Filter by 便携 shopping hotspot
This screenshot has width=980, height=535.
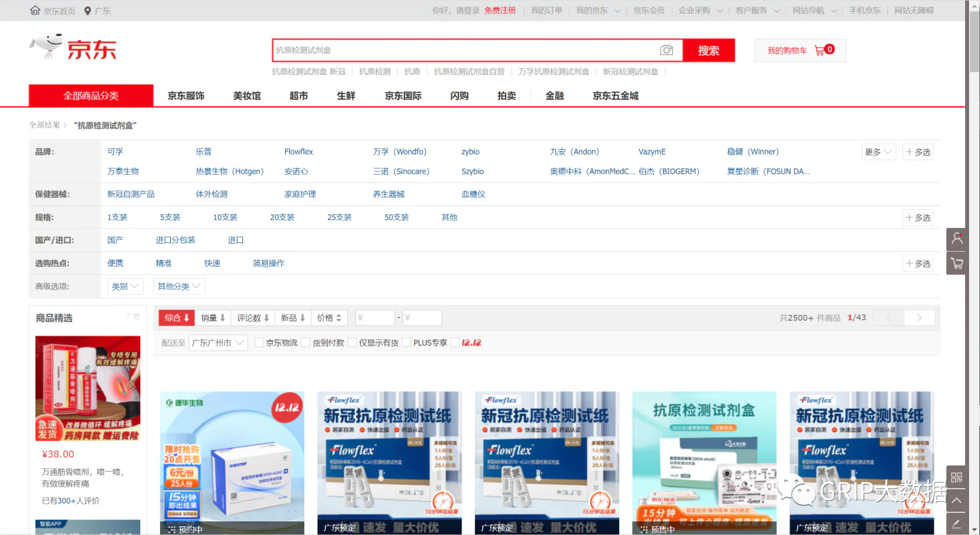[x=115, y=263]
